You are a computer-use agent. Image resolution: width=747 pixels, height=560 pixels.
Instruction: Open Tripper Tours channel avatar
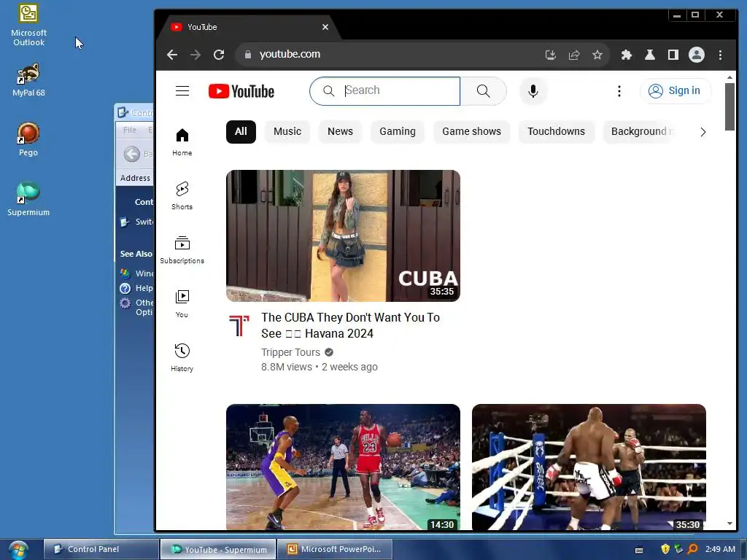(x=239, y=326)
